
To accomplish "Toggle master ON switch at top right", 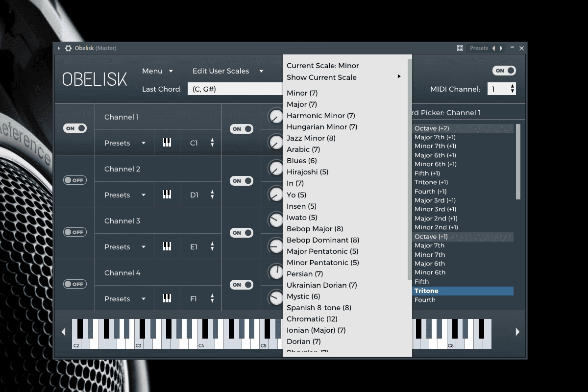I will coord(504,71).
